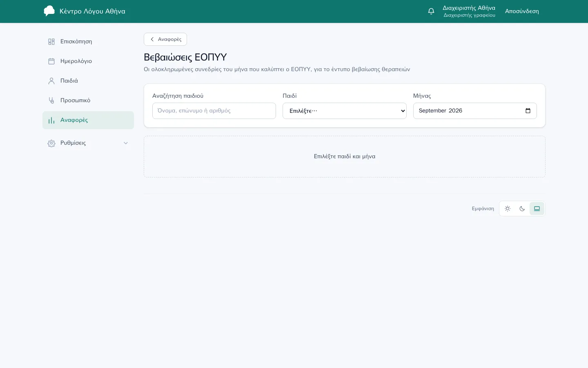Image resolution: width=588 pixels, height=368 pixels.
Task: Go to Επισκόπηση in sidebar
Action: pyautogui.click(x=88, y=42)
